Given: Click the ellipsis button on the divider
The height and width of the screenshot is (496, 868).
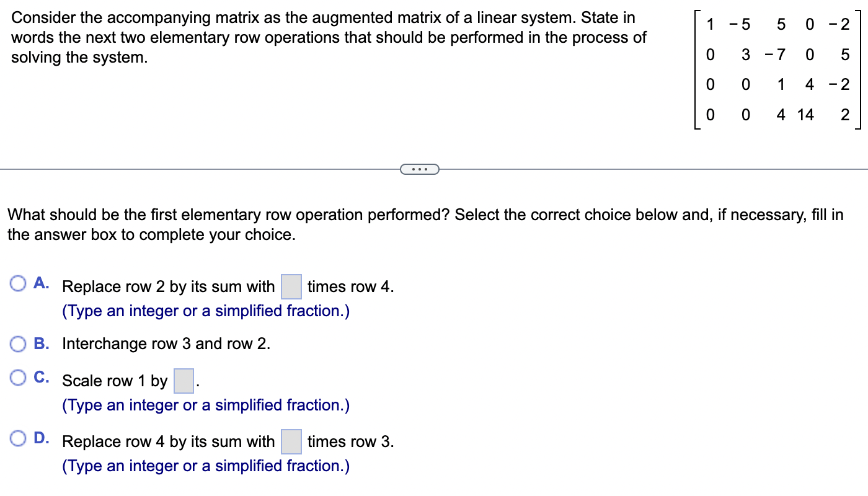Looking at the screenshot, I should tap(420, 169).
